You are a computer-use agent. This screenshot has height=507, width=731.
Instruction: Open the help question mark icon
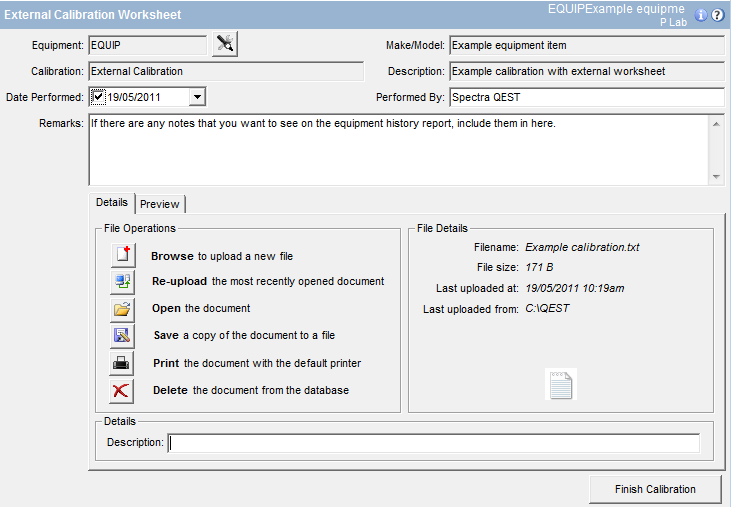coord(717,15)
